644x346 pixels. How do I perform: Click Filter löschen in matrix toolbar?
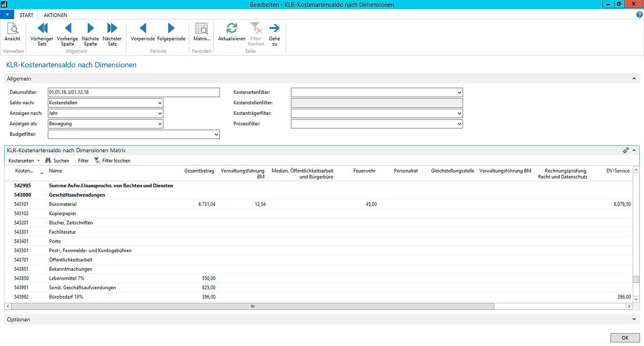(113, 161)
